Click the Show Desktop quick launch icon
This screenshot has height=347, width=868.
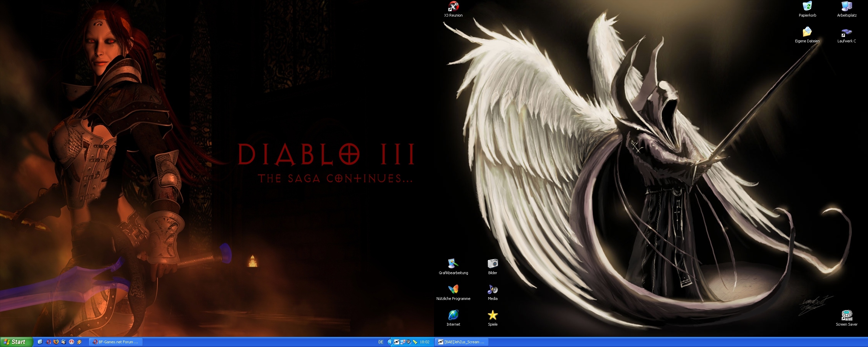[40, 342]
